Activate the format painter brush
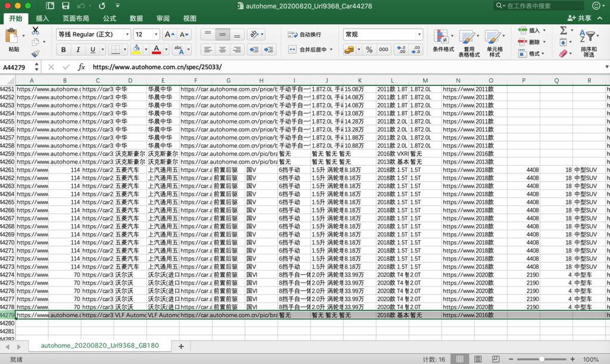Viewport: 610px width, 364px height. click(35, 53)
